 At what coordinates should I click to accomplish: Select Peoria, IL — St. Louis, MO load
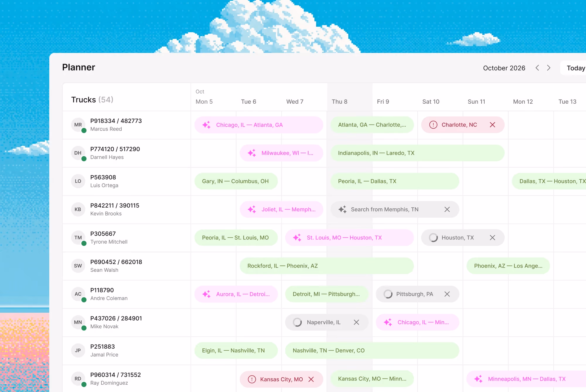pos(236,238)
